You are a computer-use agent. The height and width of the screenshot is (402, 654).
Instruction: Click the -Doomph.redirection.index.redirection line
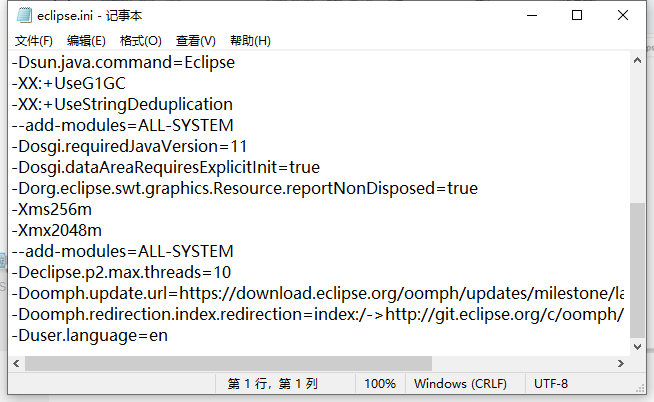coord(318,314)
